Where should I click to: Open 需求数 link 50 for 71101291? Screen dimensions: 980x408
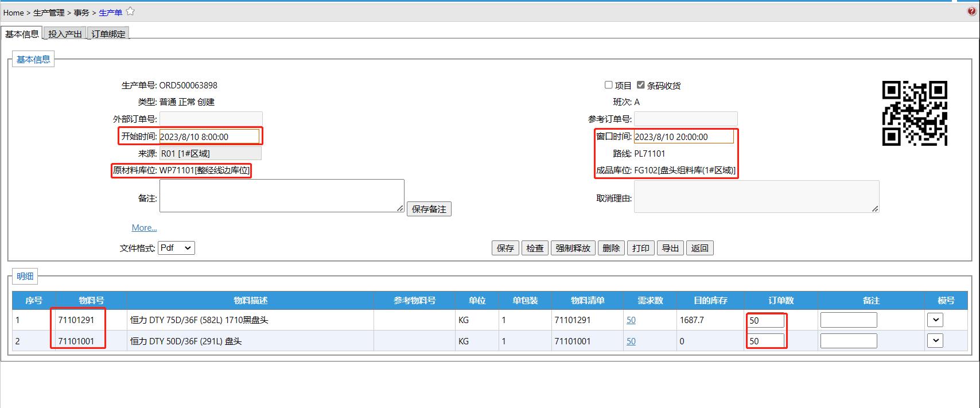click(x=631, y=320)
